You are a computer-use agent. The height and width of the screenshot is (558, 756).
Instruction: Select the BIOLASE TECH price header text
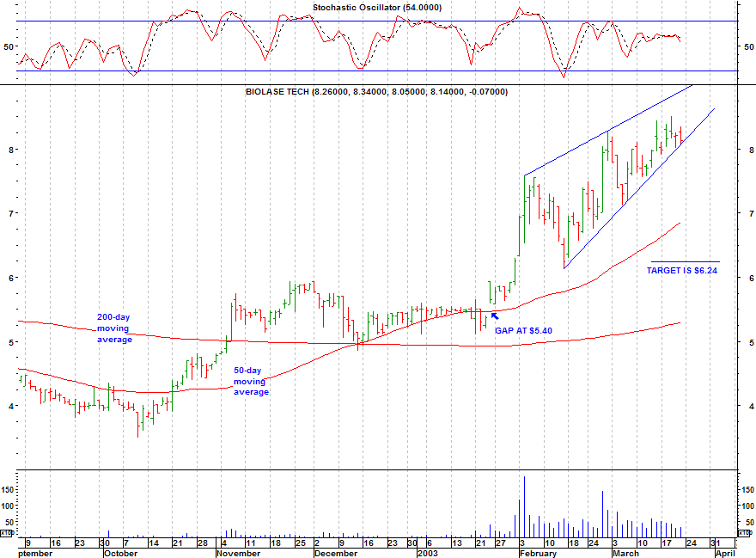pyautogui.click(x=376, y=92)
